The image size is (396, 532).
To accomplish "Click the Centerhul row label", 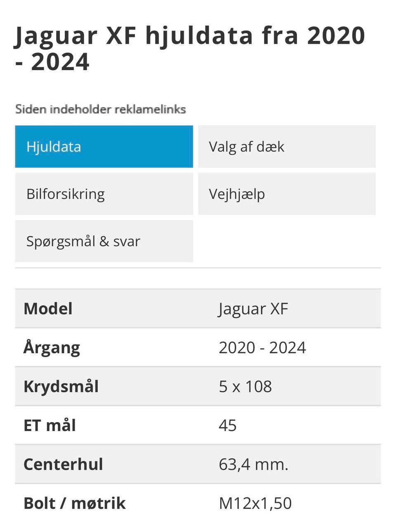I will pyautogui.click(x=64, y=464).
